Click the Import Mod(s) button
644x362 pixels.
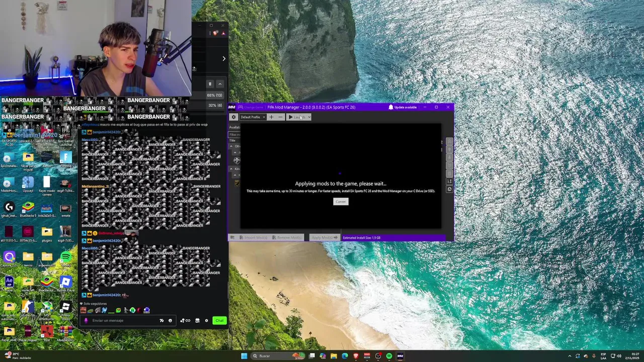point(254,237)
